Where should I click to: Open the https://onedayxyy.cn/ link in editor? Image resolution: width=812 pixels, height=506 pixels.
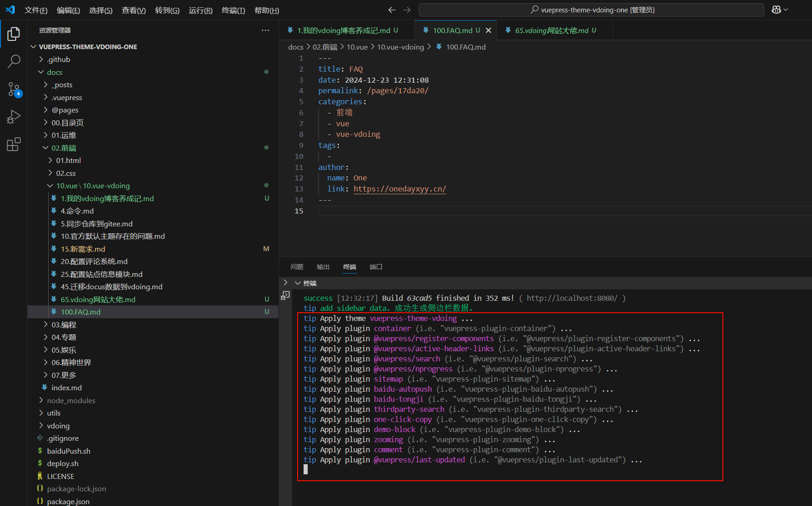coord(400,189)
